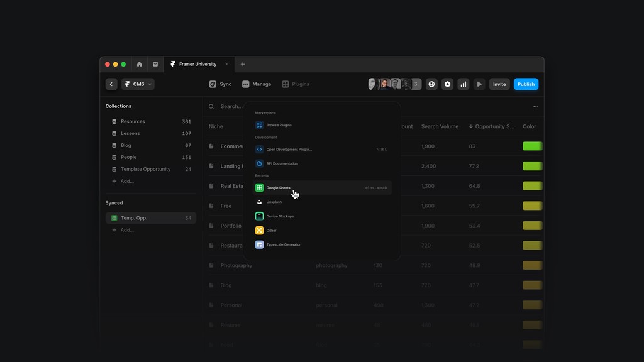
Task: Select the Browse Plugins marketplace icon
Action: pyautogui.click(x=259, y=125)
